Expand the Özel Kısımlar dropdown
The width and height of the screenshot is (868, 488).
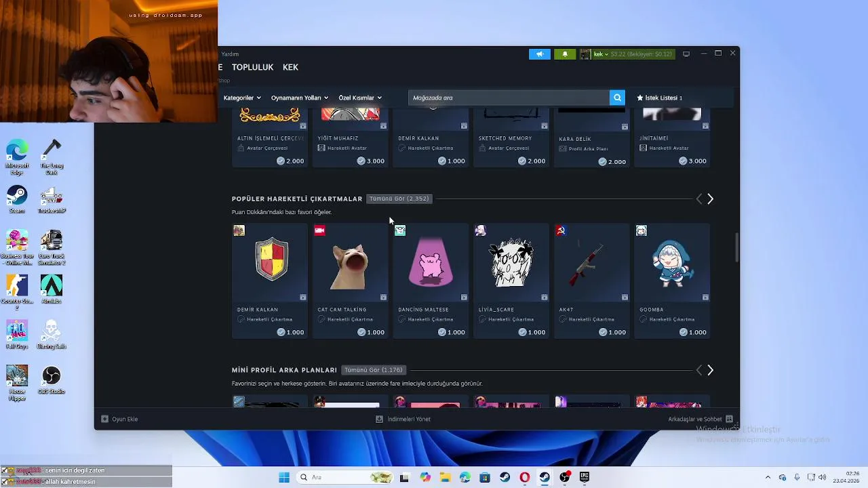[x=360, y=98]
